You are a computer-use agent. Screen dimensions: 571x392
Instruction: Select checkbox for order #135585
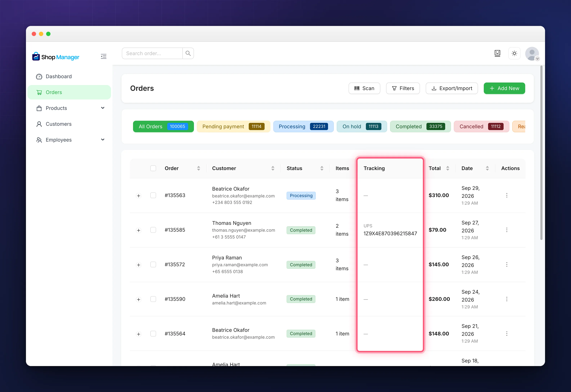(153, 230)
